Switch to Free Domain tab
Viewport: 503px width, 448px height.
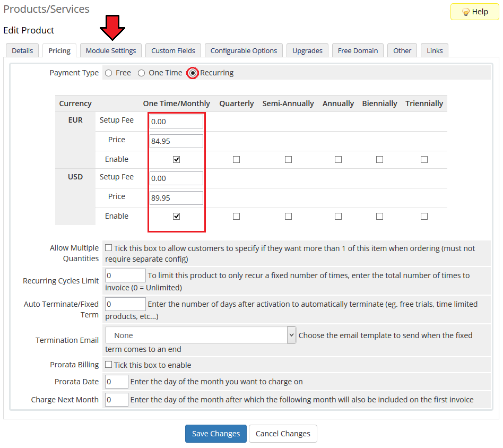[358, 51]
